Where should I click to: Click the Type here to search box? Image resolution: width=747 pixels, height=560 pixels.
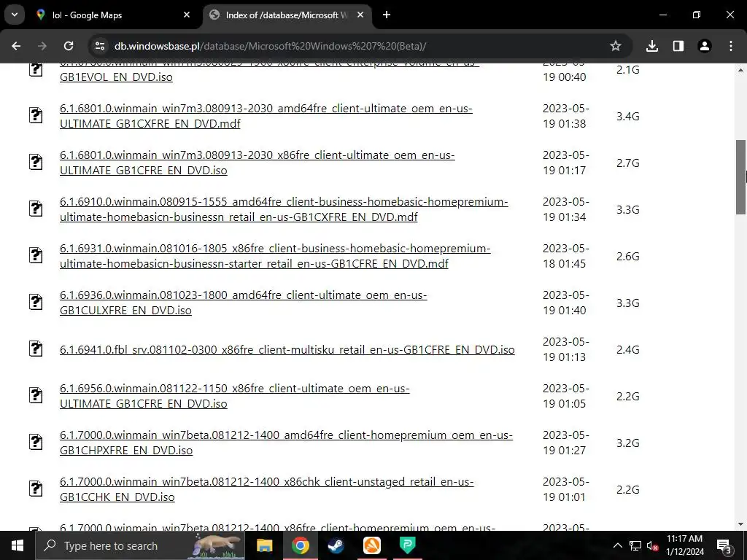click(140, 545)
